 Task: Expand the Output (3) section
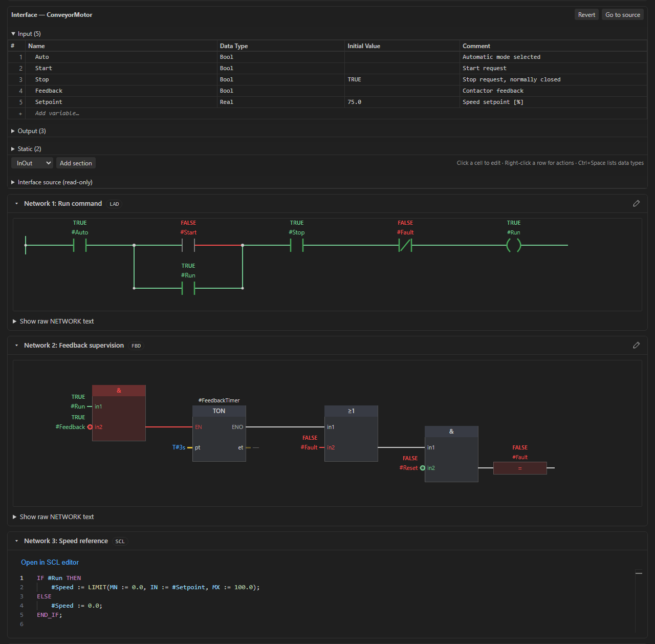point(29,131)
